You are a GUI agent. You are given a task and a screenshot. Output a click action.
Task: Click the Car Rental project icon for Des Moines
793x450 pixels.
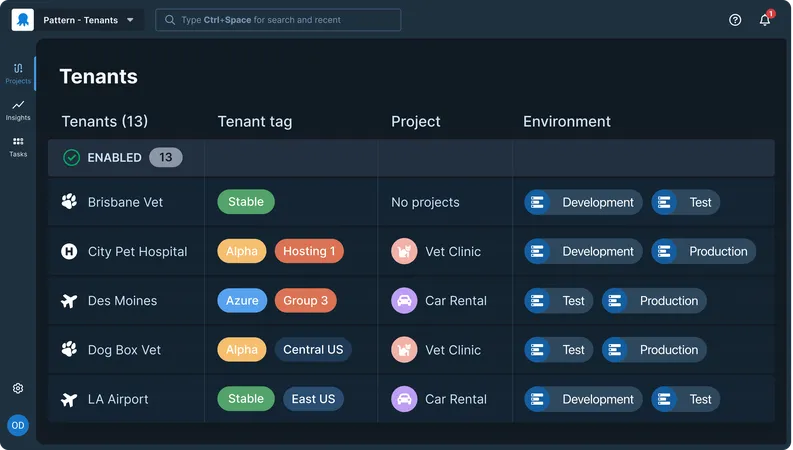tap(404, 300)
